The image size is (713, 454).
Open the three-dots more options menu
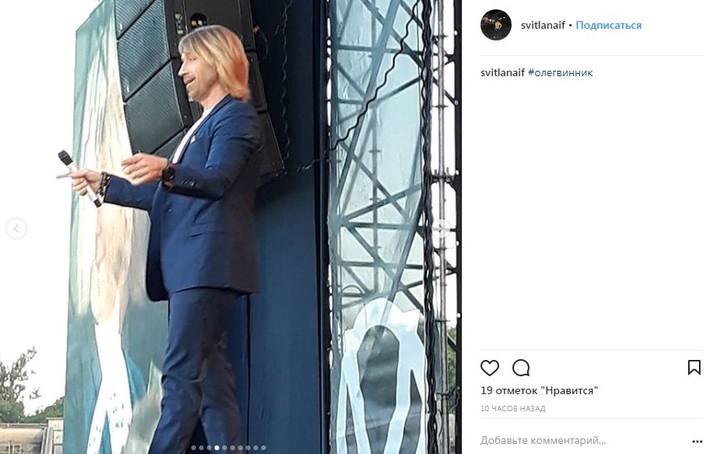click(698, 441)
